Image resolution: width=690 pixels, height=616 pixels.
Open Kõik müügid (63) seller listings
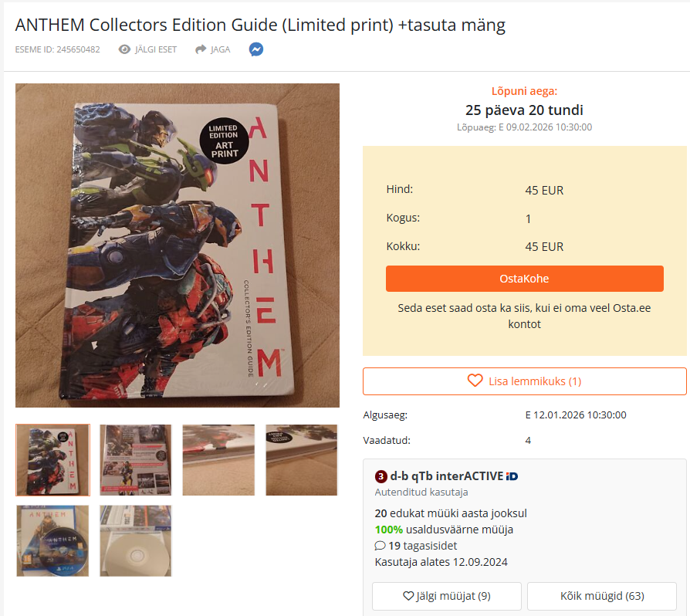[601, 596]
